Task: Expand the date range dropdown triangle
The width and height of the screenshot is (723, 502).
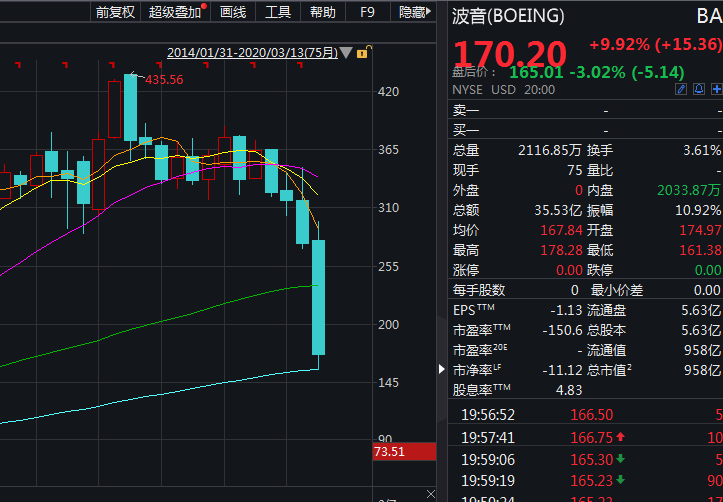Action: [347, 53]
